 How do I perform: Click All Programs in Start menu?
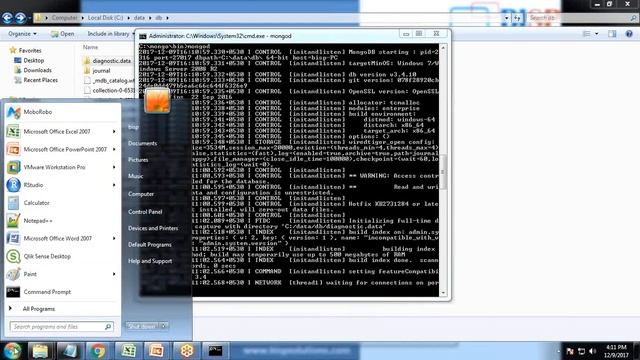coord(38,309)
